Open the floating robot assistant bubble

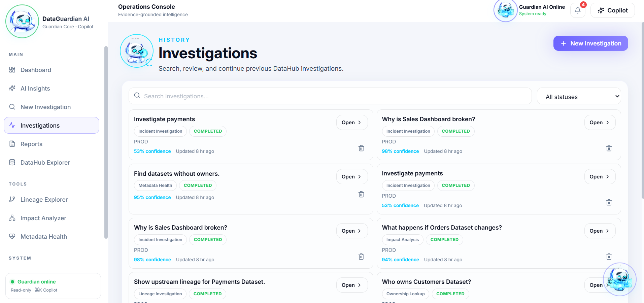tap(620, 279)
